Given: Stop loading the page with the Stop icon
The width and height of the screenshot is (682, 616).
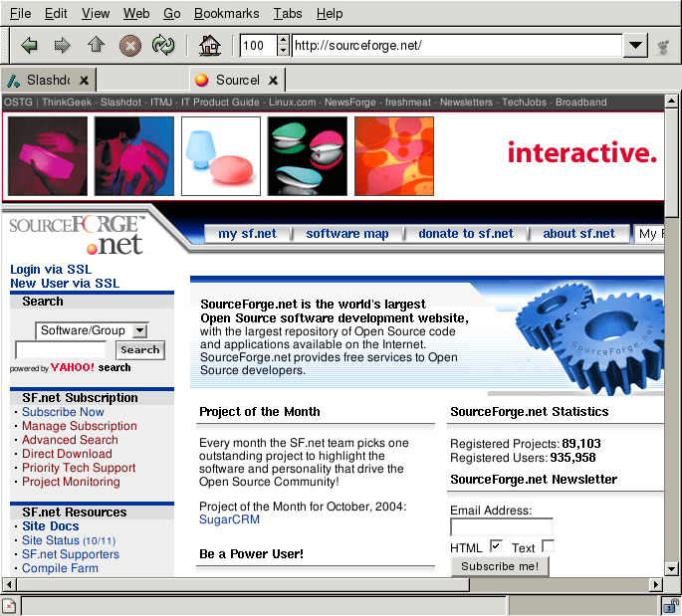Looking at the screenshot, I should [x=129, y=45].
